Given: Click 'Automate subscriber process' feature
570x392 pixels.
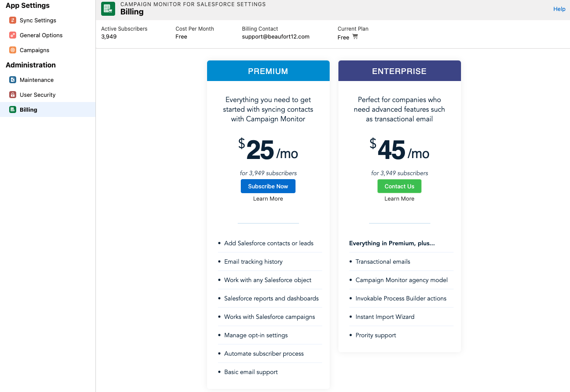Looking at the screenshot, I should click(264, 353).
